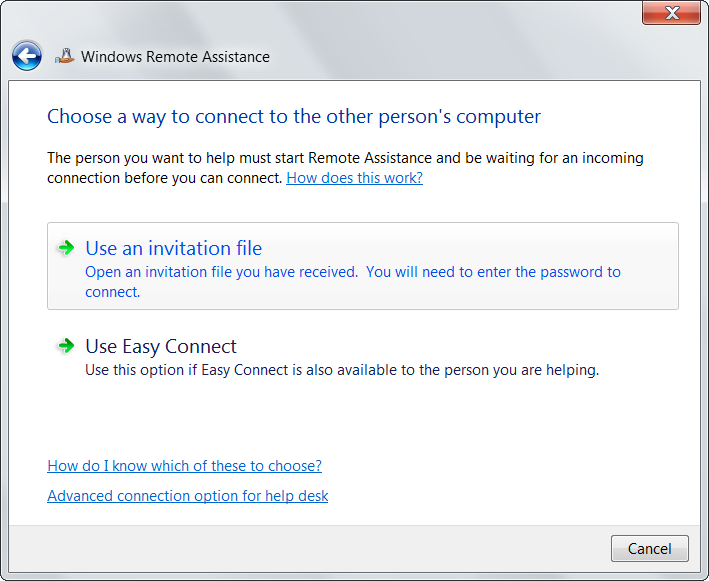Click the Windows Remote Assistance title icon
Screen dimensions: 709x581
[64, 57]
